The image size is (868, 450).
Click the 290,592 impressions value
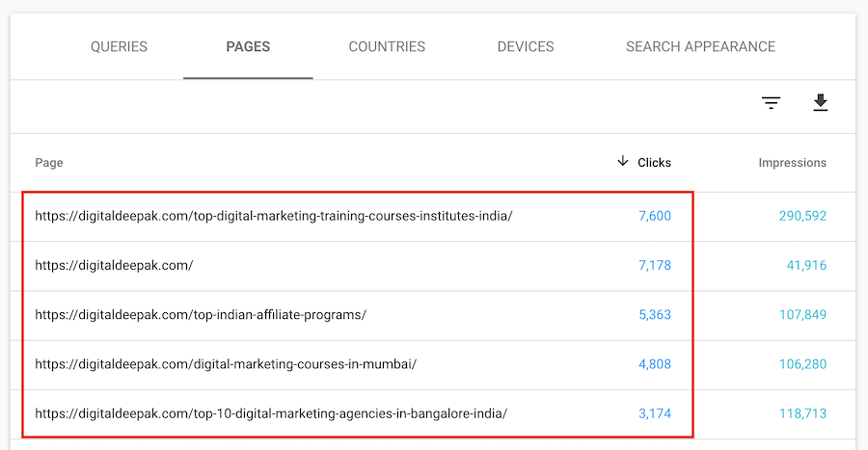click(x=802, y=216)
